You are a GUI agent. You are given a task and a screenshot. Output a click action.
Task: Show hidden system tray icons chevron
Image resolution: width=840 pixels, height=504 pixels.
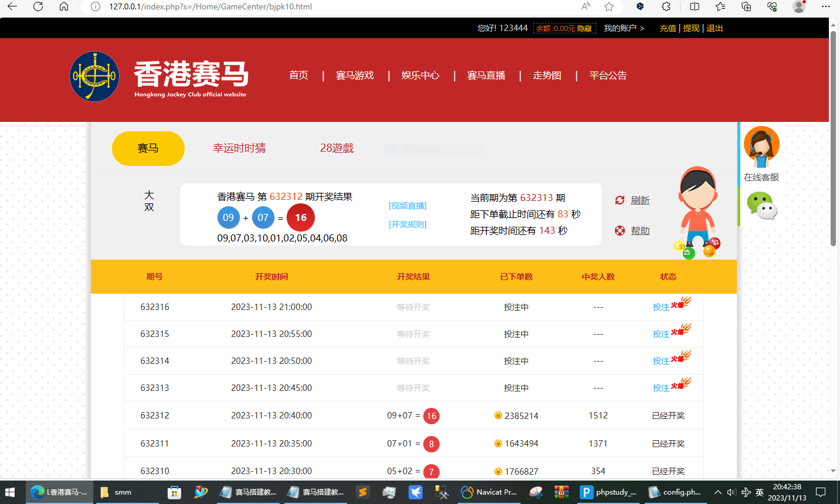point(717,492)
